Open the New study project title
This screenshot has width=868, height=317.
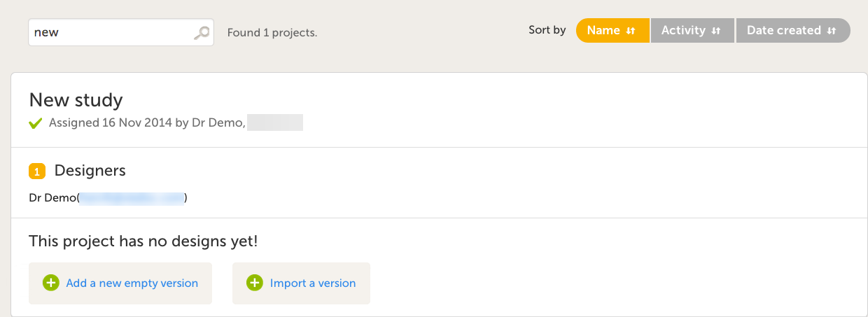pos(76,100)
